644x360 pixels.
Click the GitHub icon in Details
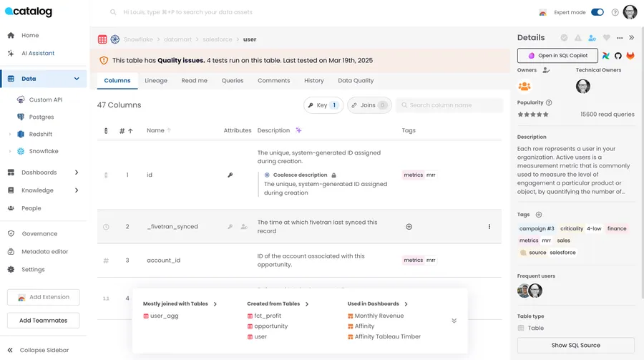(618, 56)
